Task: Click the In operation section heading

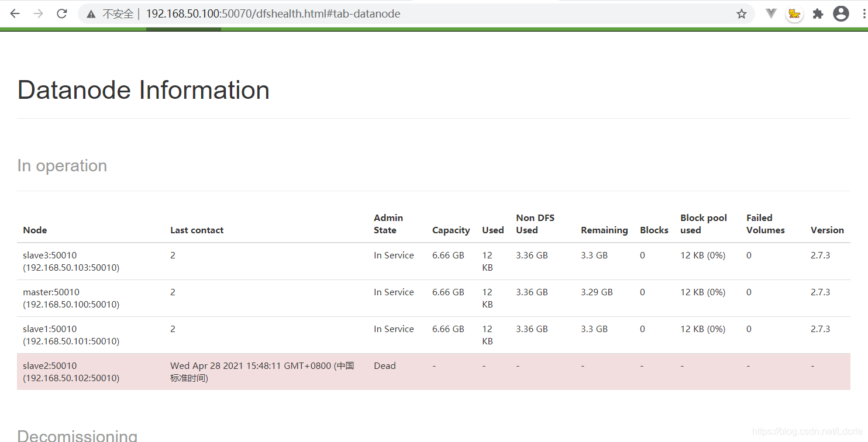Action: [62, 166]
